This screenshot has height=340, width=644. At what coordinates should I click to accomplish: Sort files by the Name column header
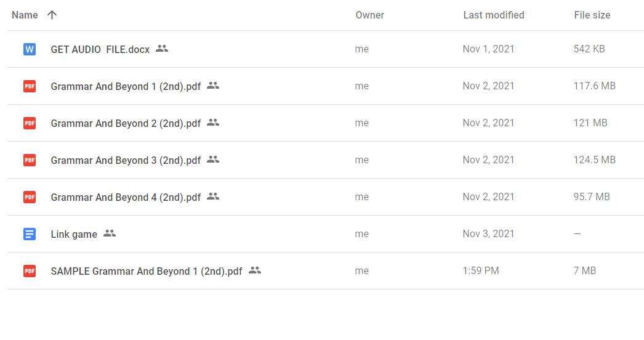tap(25, 15)
